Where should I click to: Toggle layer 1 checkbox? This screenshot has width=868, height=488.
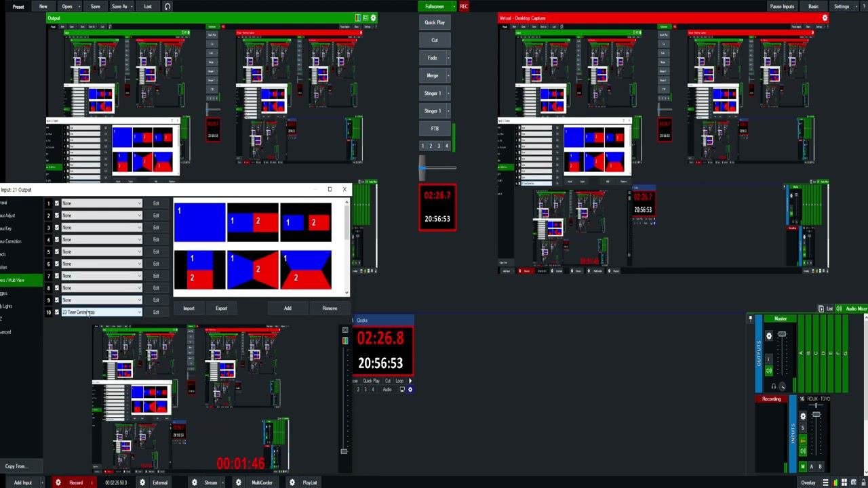(57, 203)
